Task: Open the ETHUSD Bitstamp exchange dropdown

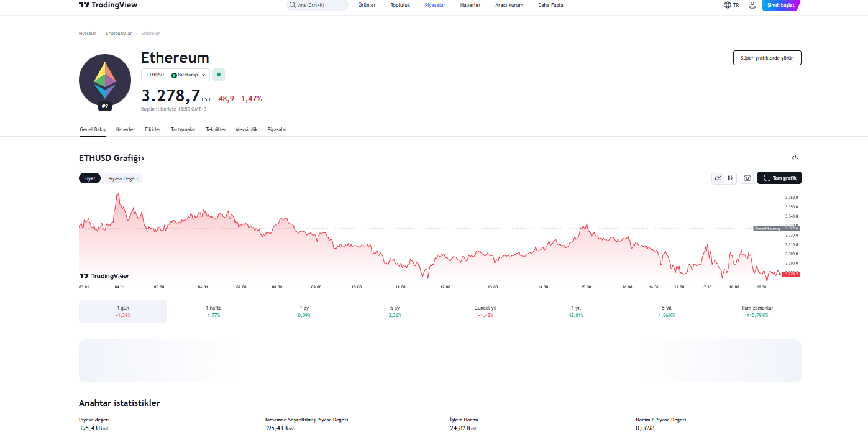Action: [x=175, y=75]
